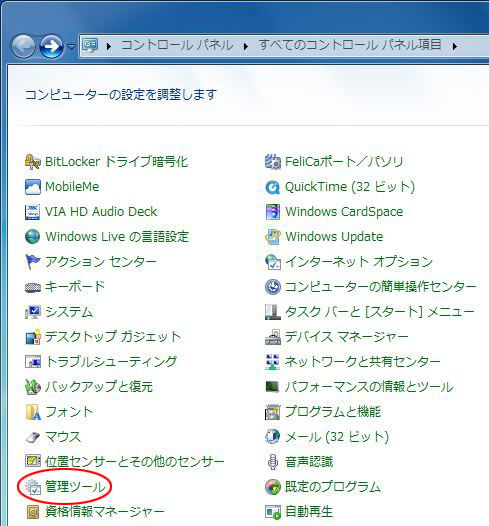Image resolution: width=489 pixels, height=526 pixels.
Task: Open the フォント folder icon
Action: tap(33, 412)
